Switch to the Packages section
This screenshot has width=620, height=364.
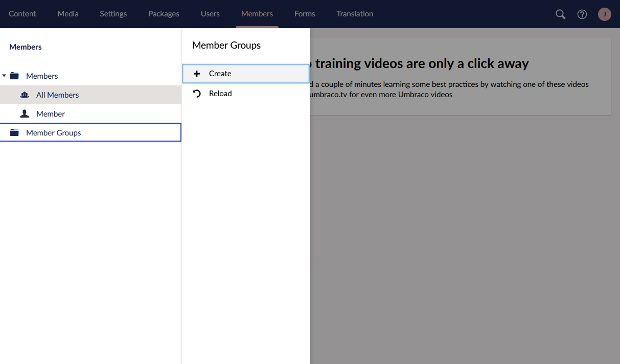coord(164,14)
